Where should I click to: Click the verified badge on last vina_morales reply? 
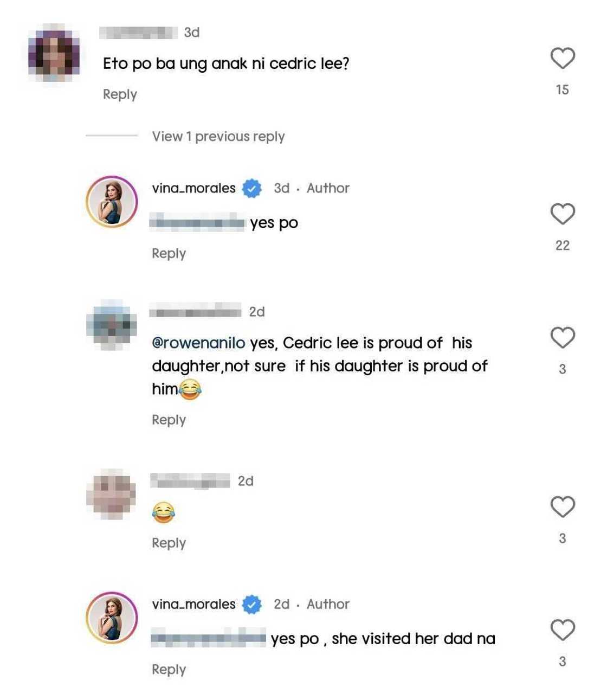pos(251,604)
